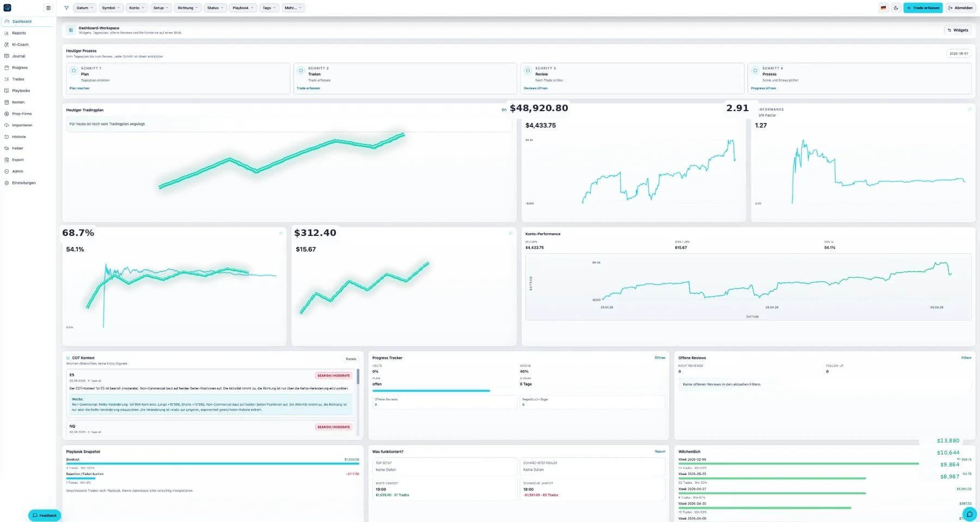980x522 pixels.
Task: Click the filter funnel icon
Action: 66,8
